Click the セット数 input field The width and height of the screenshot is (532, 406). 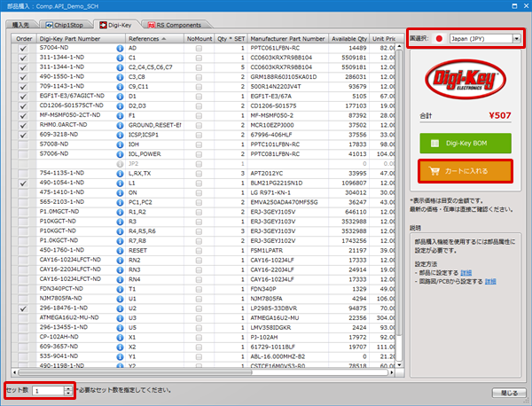coord(49,391)
